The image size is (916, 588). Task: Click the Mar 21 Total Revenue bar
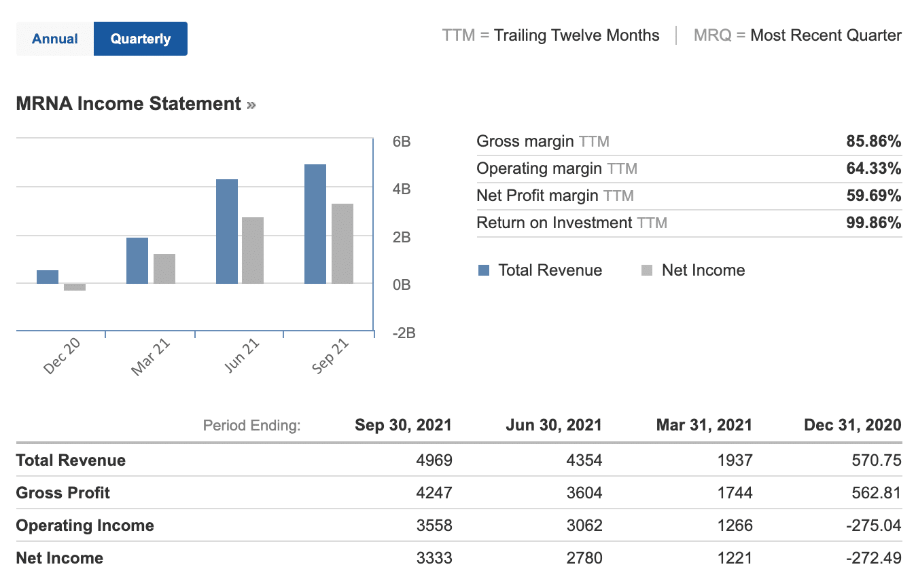137,261
